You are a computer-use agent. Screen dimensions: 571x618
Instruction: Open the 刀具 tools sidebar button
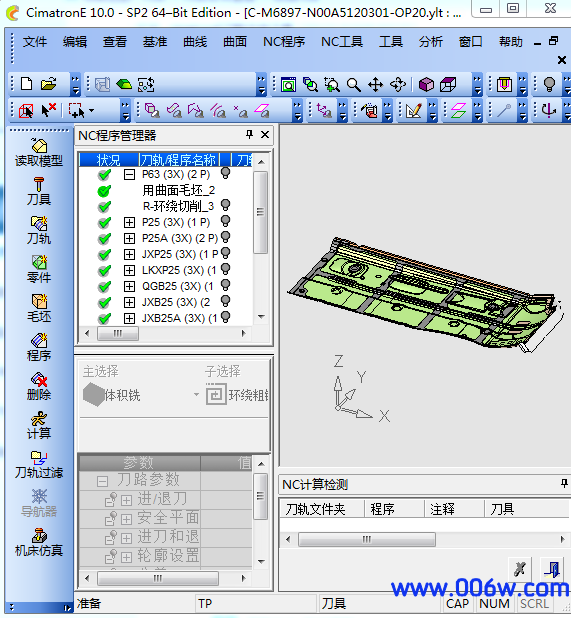point(39,184)
